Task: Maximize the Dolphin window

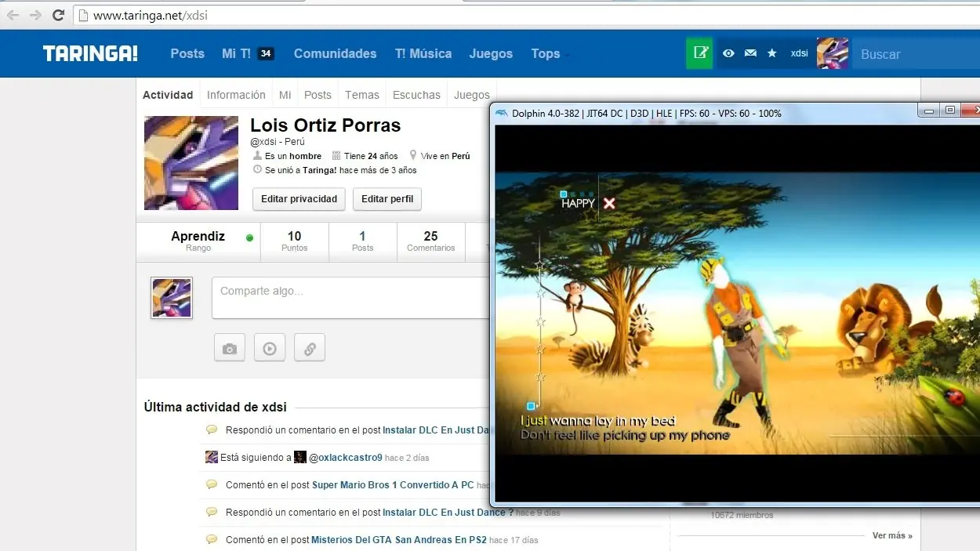Action: point(949,111)
